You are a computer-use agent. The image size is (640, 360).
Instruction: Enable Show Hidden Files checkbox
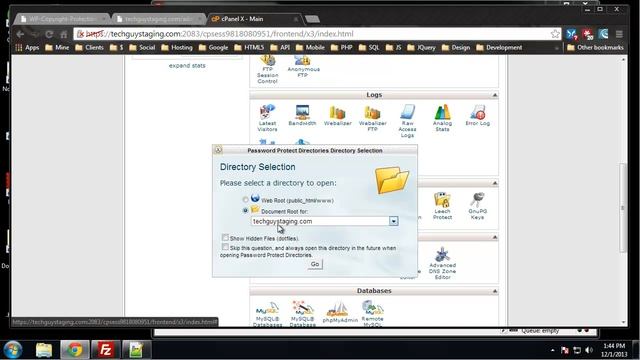225,238
